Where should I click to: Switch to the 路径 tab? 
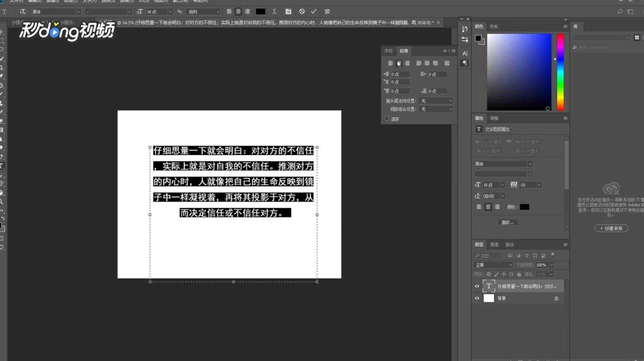coord(510,245)
